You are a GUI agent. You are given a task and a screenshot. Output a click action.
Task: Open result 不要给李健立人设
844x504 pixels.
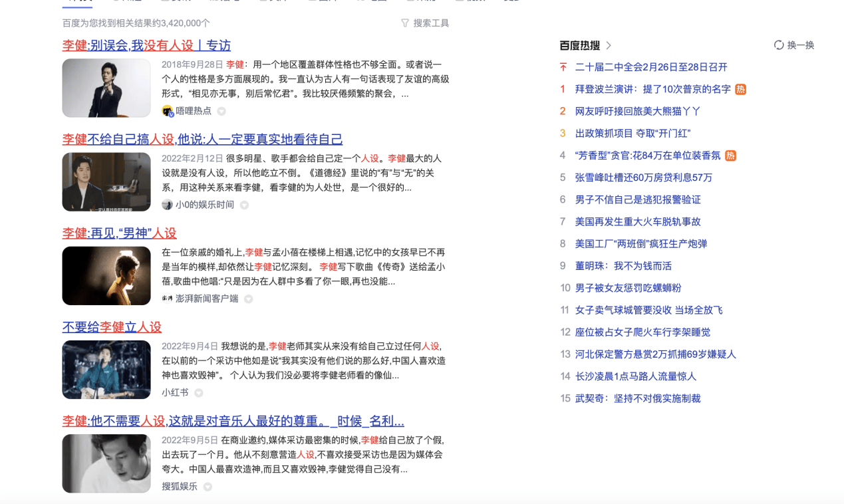[112, 326]
